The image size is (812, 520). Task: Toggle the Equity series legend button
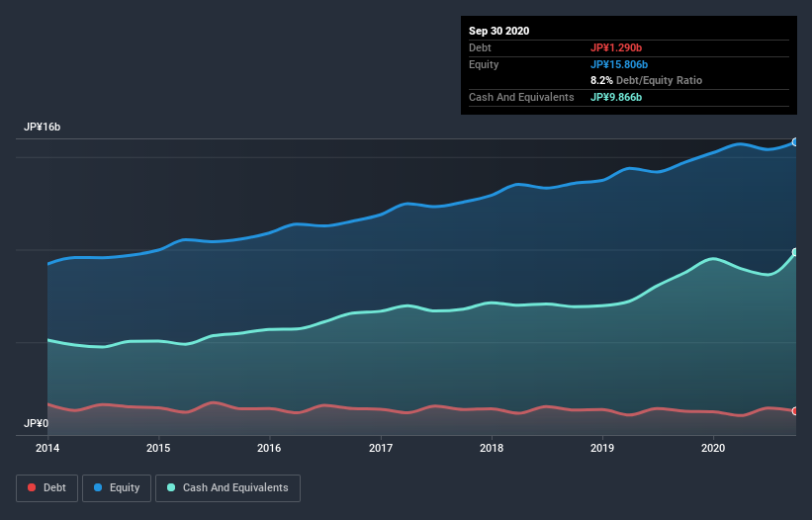pos(117,488)
